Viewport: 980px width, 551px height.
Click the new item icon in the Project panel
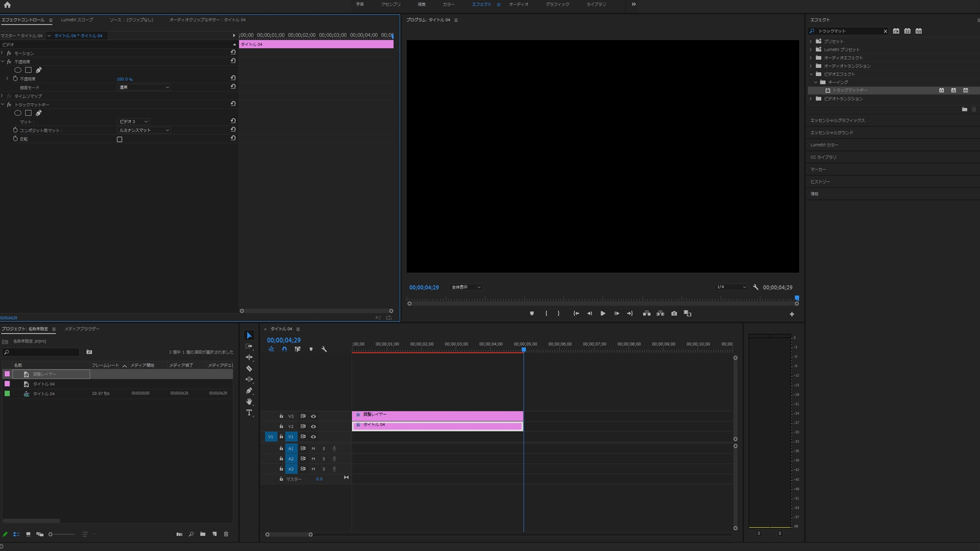point(215,534)
